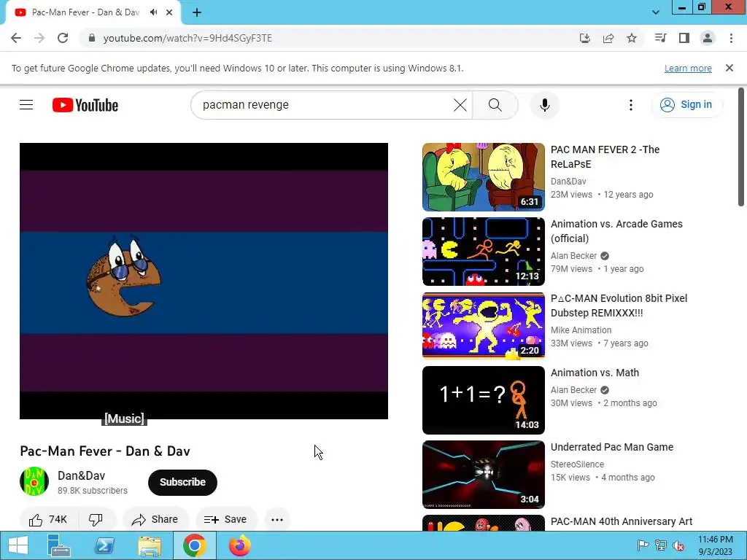Open Underrated Pac Man Game title
The image size is (747, 560).
click(x=612, y=447)
